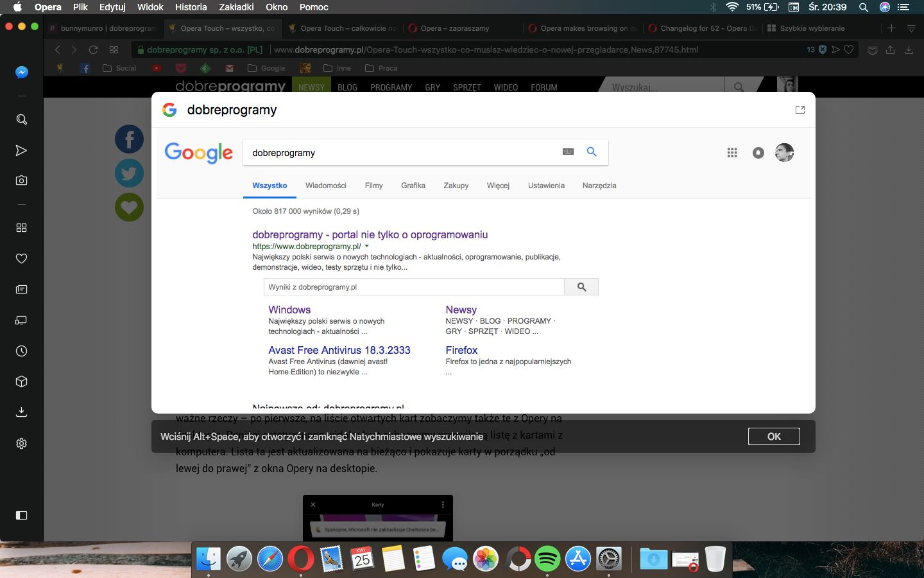Take a snapshot with camera icon
Viewport: 924px width, 578px height.
[21, 180]
